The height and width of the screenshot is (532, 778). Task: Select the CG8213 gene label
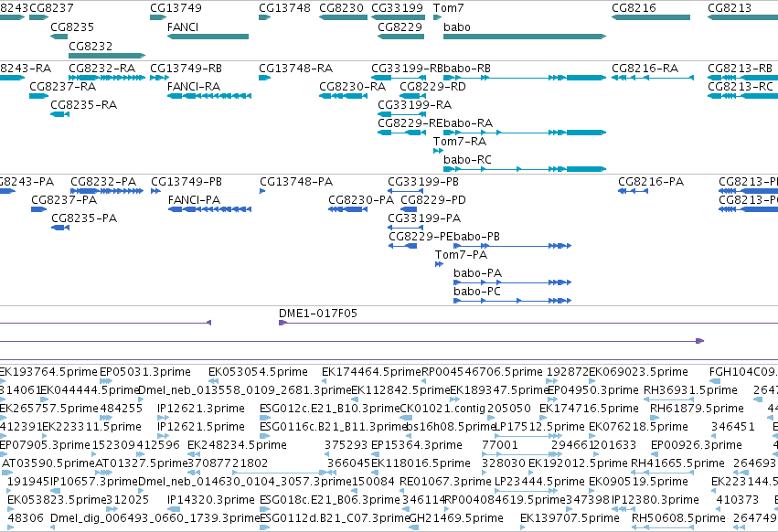coord(730,8)
